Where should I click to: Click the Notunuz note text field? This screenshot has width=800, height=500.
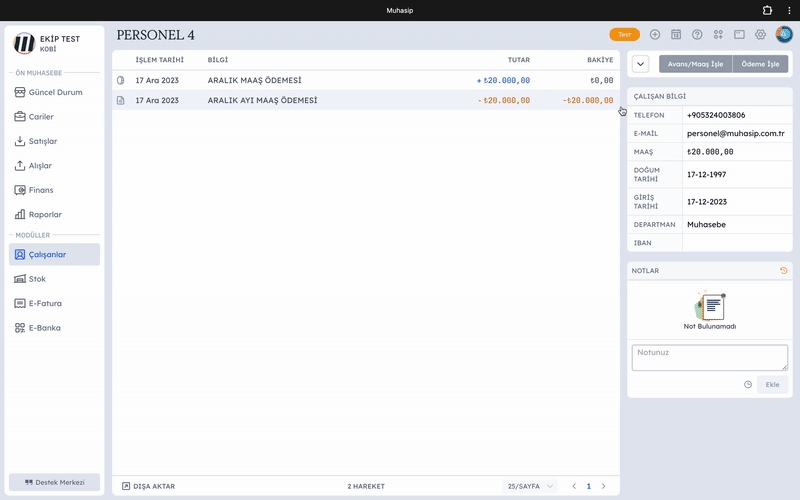[x=709, y=357]
